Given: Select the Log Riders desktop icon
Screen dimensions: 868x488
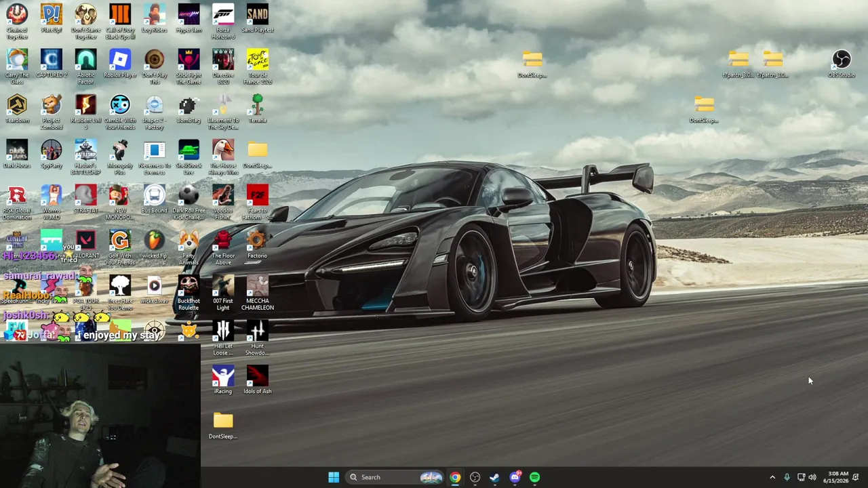Looking at the screenshot, I should coord(154,18).
